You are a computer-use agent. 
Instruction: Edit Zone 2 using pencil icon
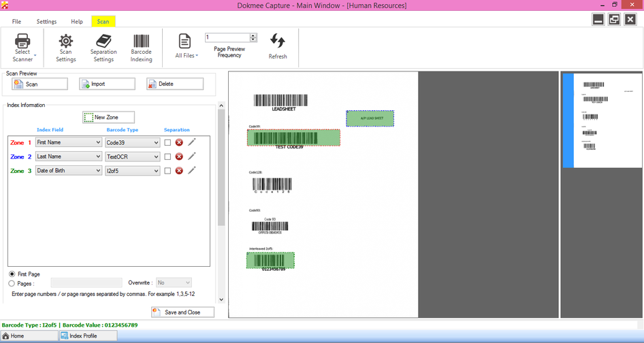192,157
